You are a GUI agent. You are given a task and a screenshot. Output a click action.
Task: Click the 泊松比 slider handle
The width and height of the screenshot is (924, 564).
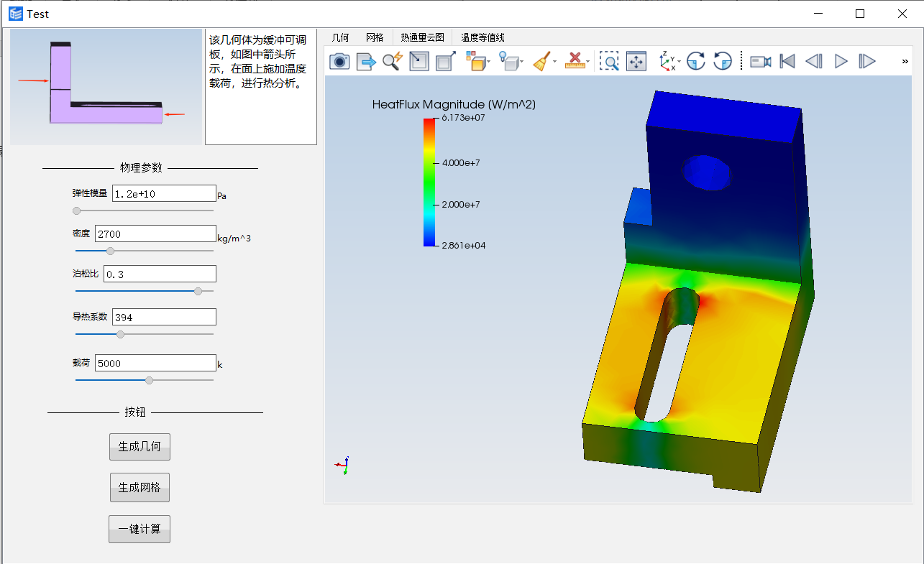point(198,291)
